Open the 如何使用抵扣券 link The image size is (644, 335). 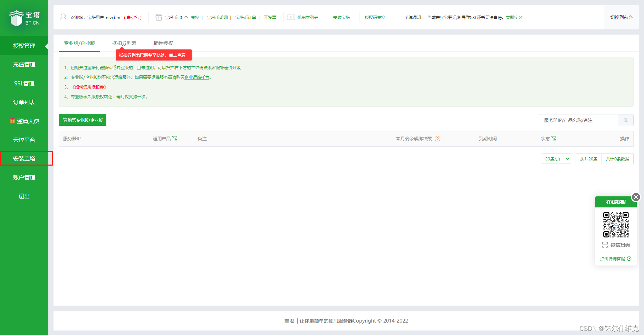point(90,87)
